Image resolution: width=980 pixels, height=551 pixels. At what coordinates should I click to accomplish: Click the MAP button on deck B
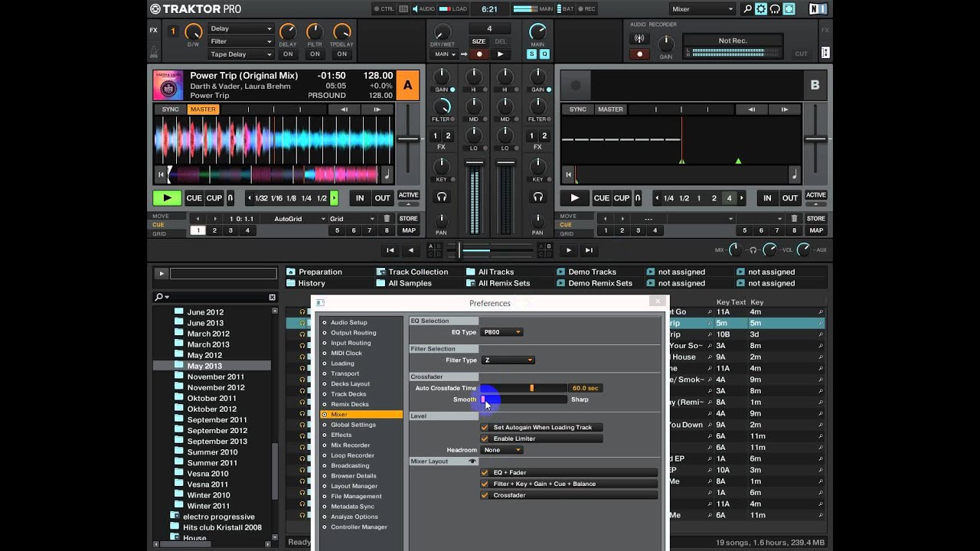pos(816,230)
